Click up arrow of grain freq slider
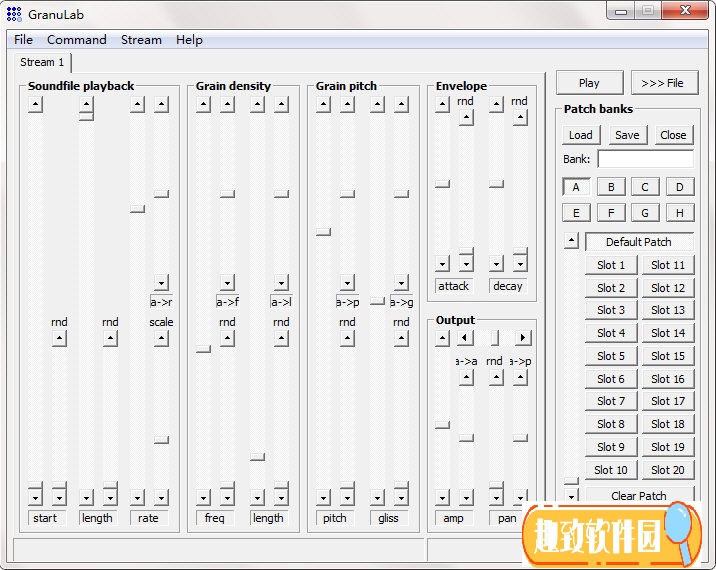Viewport: 716px width, 570px height. [203, 105]
